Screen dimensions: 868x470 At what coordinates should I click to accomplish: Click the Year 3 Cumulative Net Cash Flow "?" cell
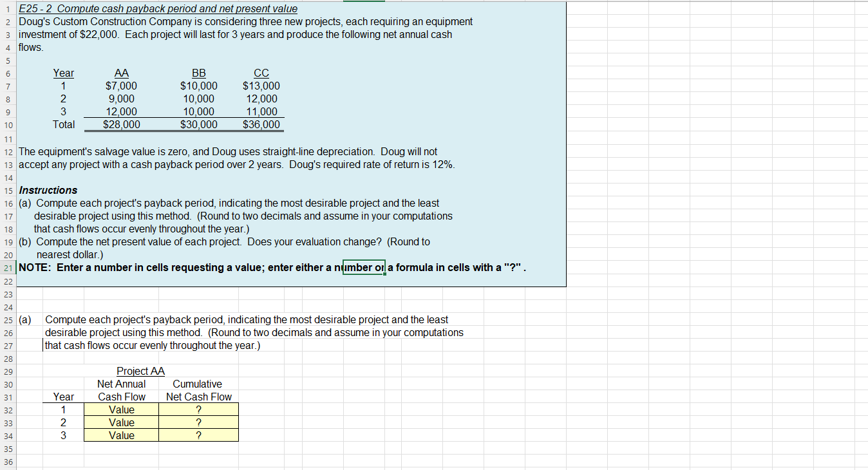pos(198,435)
